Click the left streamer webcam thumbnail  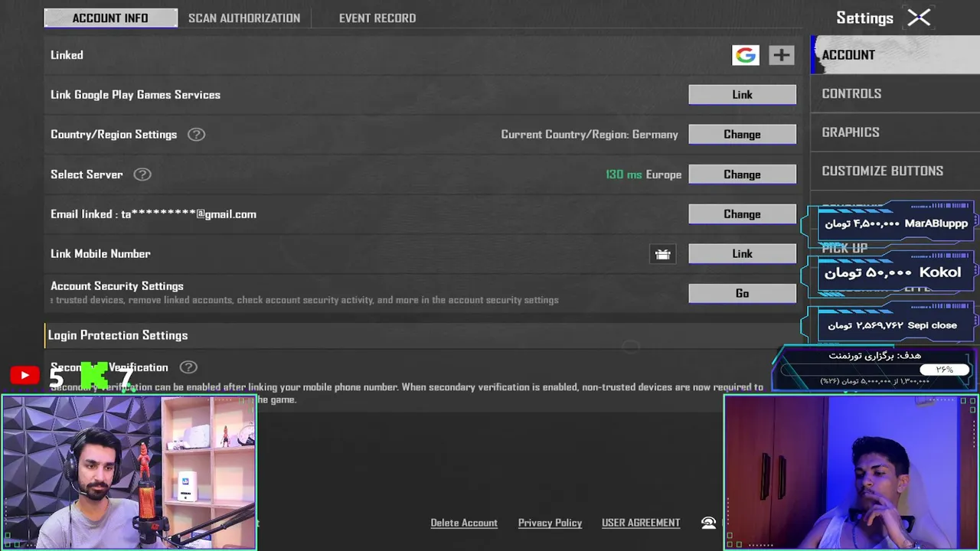129,472
